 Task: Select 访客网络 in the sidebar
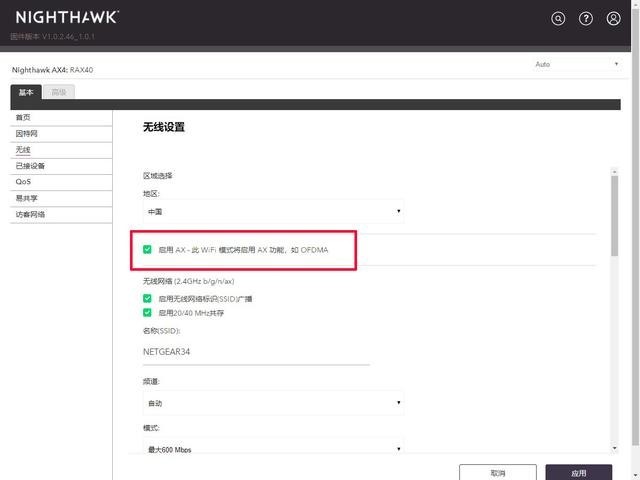[61, 215]
